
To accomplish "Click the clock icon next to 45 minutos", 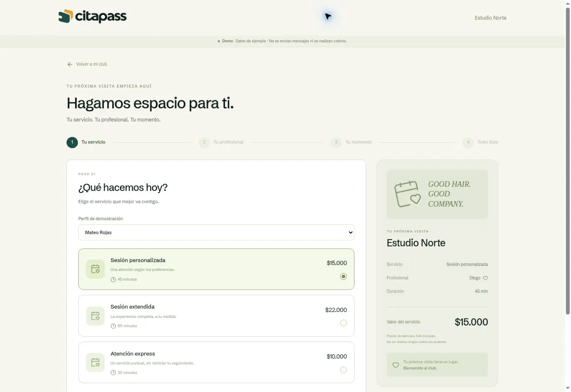I will (x=113, y=279).
